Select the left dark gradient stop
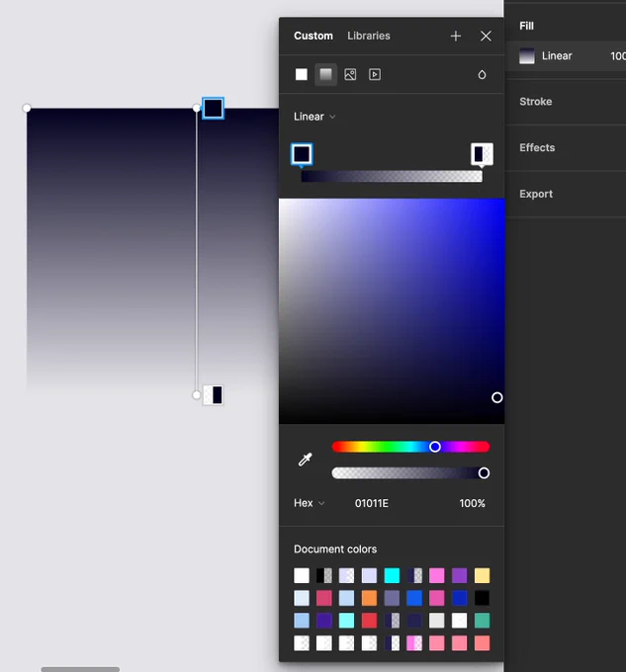Image resolution: width=626 pixels, height=672 pixels. click(302, 154)
